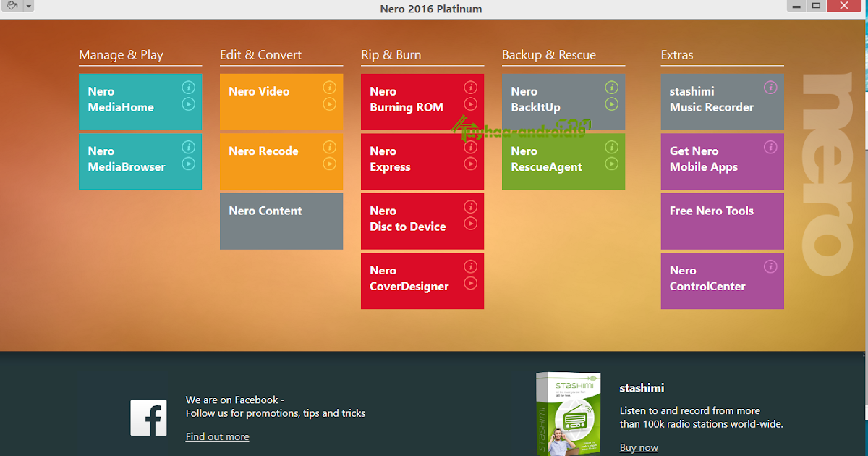The image size is (868, 456).
Task: Launch Nero RescueAgent tile
Action: [563, 161]
